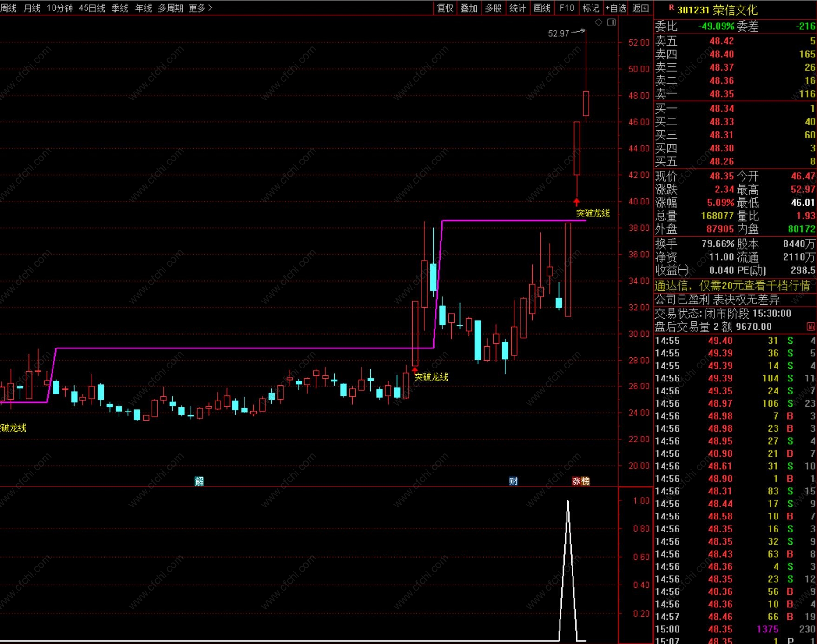Click the 今开 46.47 value
817x644 pixels.
pyautogui.click(x=804, y=177)
